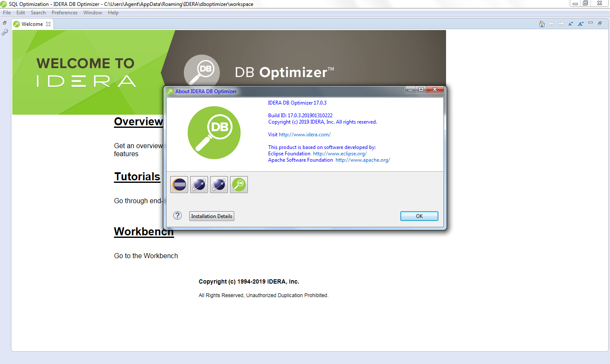Minimize the Welcome view panel
This screenshot has width=610, height=364.
click(591, 23)
